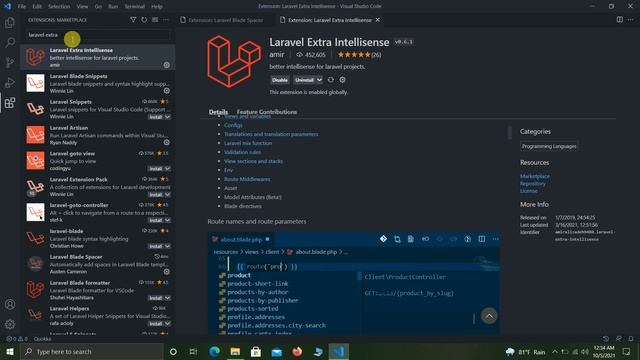Screen dimensions: 640x360
Task: Open Install dropdown for Laravel Blade formatter
Action: click(168, 298)
